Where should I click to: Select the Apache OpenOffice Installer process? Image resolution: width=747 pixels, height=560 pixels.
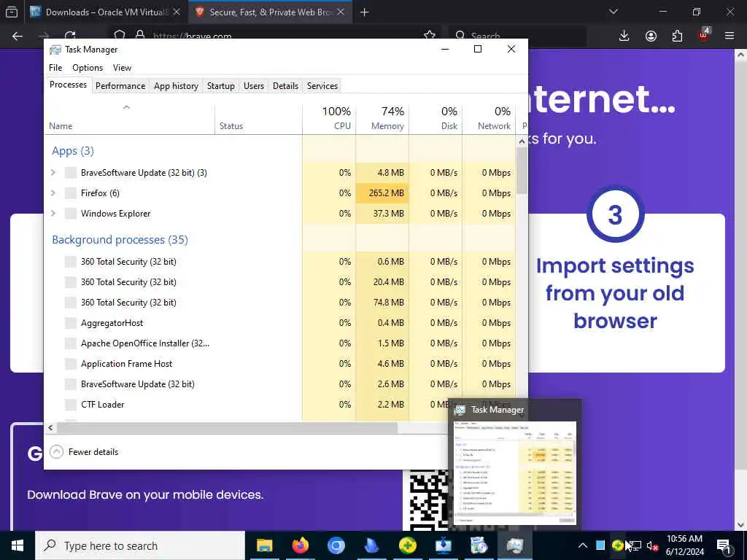pyautogui.click(x=280, y=343)
